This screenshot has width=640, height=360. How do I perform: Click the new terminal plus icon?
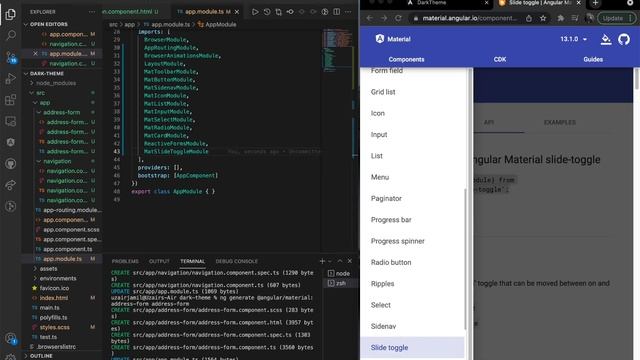pyautogui.click(x=322, y=261)
